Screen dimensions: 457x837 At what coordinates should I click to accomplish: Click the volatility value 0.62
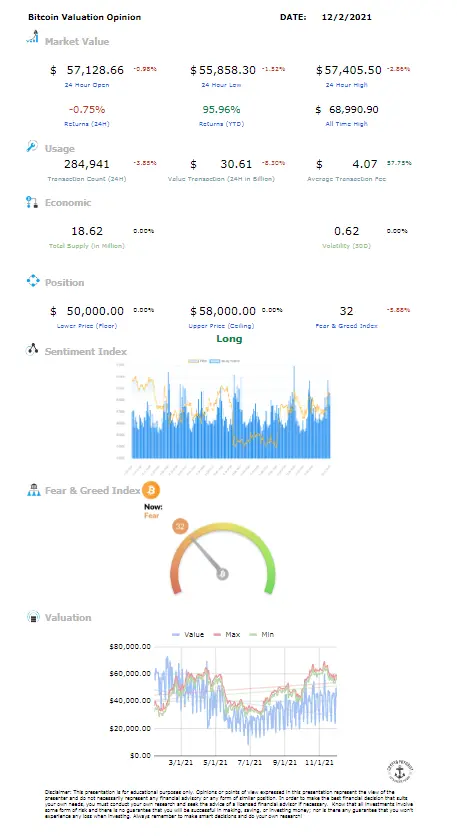346,231
